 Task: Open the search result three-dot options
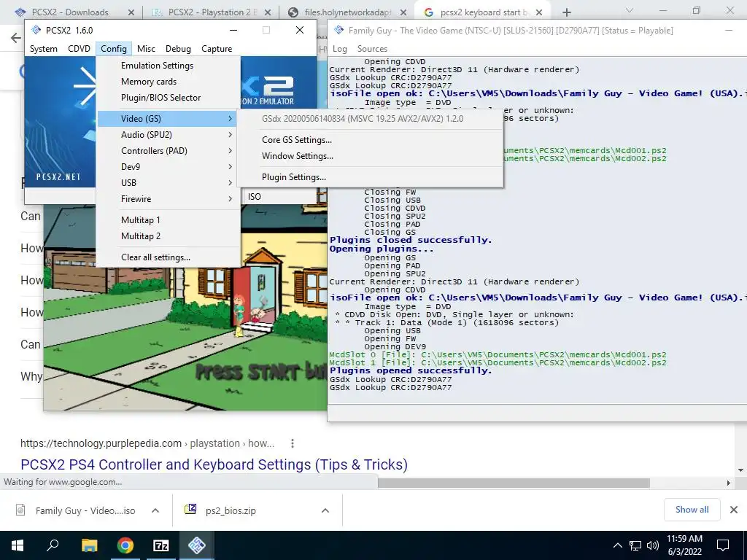pyautogui.click(x=293, y=443)
